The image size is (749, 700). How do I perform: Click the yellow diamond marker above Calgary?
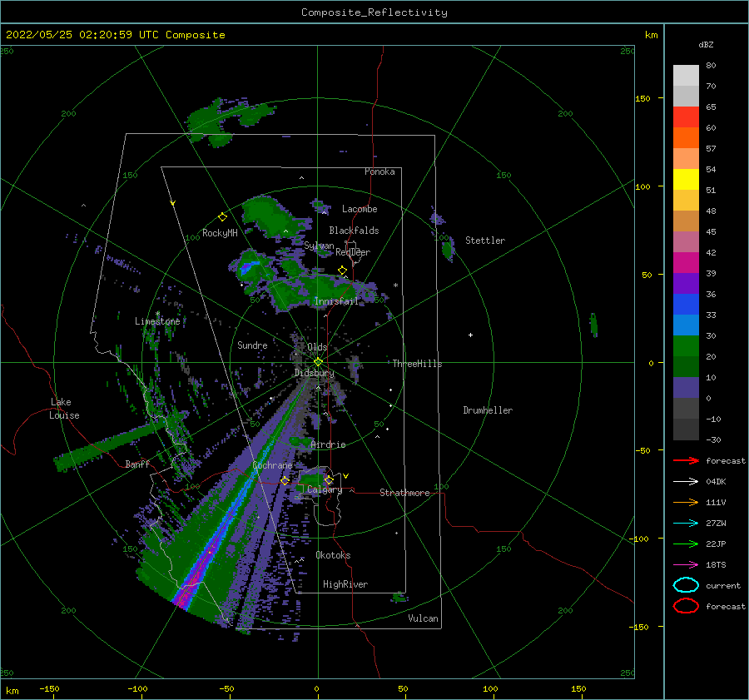pyautogui.click(x=329, y=479)
